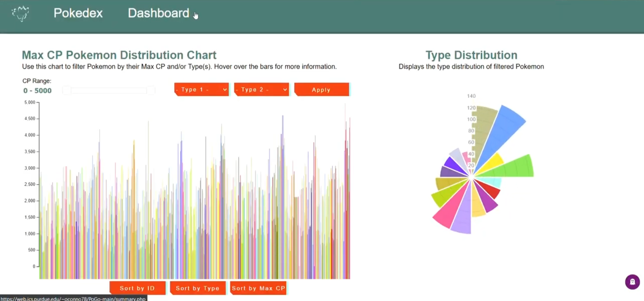
Task: Click the tallest bar at chart's right edge
Action: pos(345,191)
